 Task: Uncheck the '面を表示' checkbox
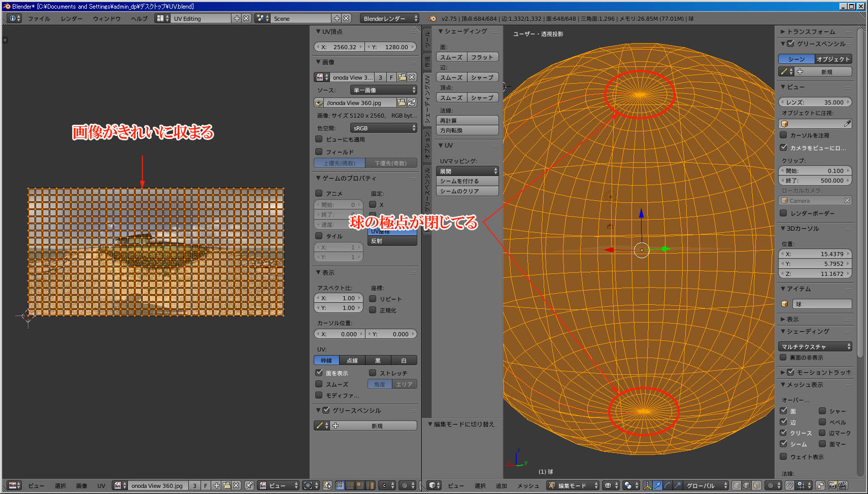pyautogui.click(x=319, y=372)
